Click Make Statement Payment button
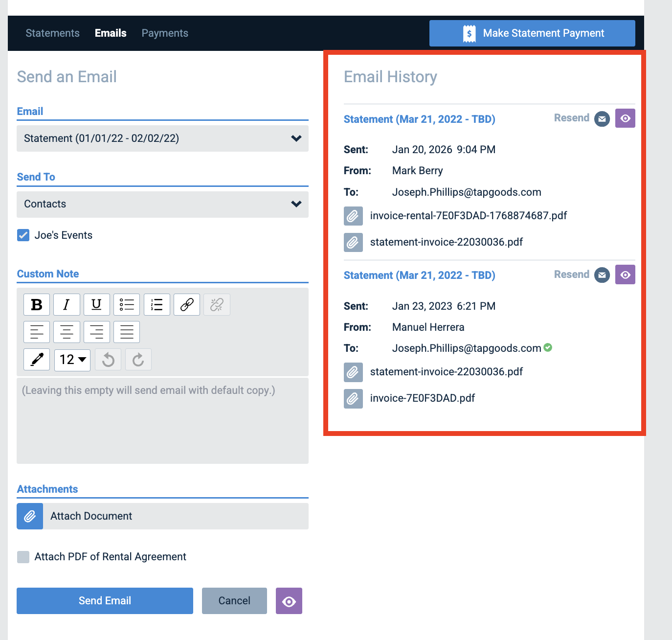Image resolution: width=672 pixels, height=640 pixels. point(532,33)
